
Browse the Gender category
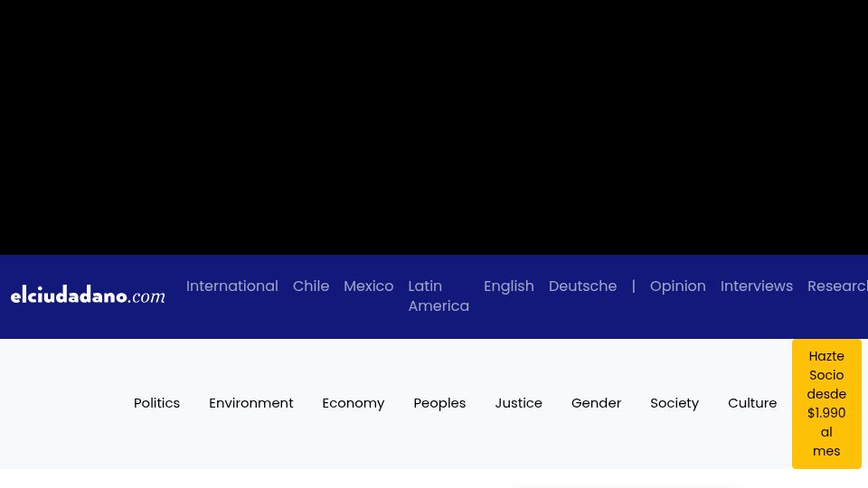(596, 403)
